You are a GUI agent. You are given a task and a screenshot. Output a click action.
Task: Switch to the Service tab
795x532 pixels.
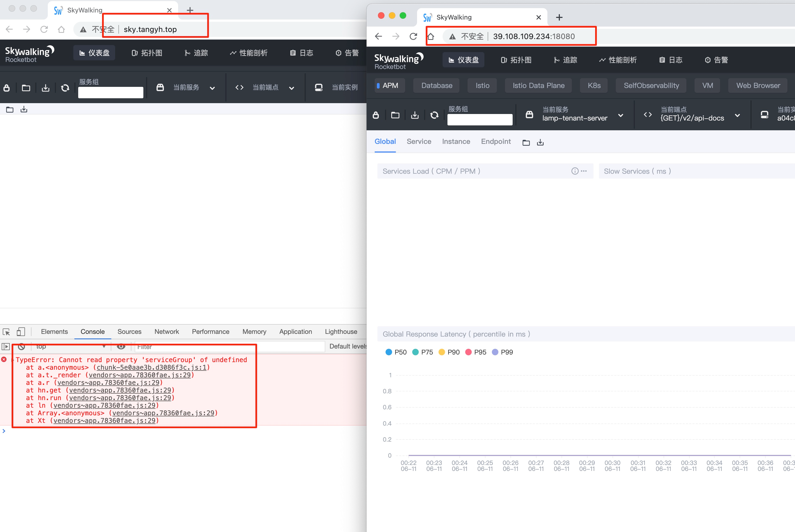pyautogui.click(x=419, y=141)
